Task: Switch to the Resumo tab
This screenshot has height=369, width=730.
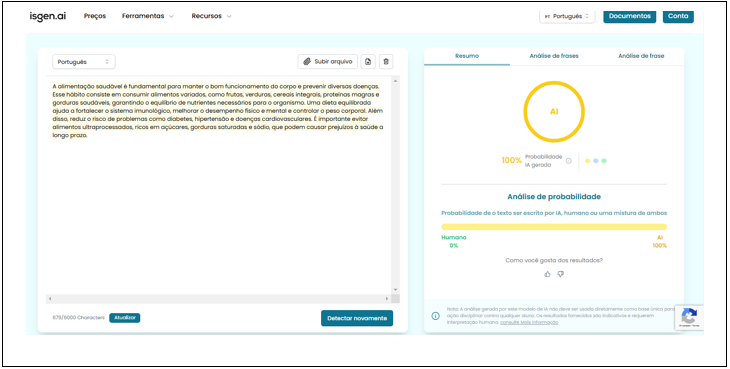Action: [x=467, y=56]
